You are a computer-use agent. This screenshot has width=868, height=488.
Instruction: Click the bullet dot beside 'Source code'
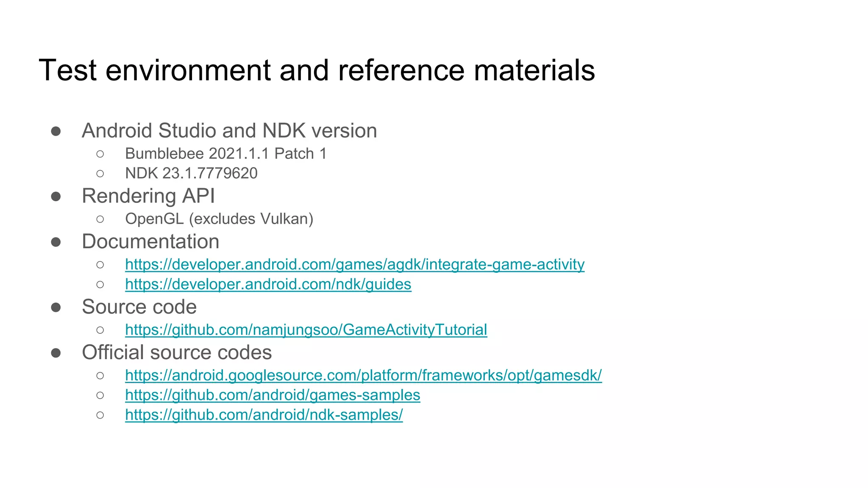(x=56, y=307)
